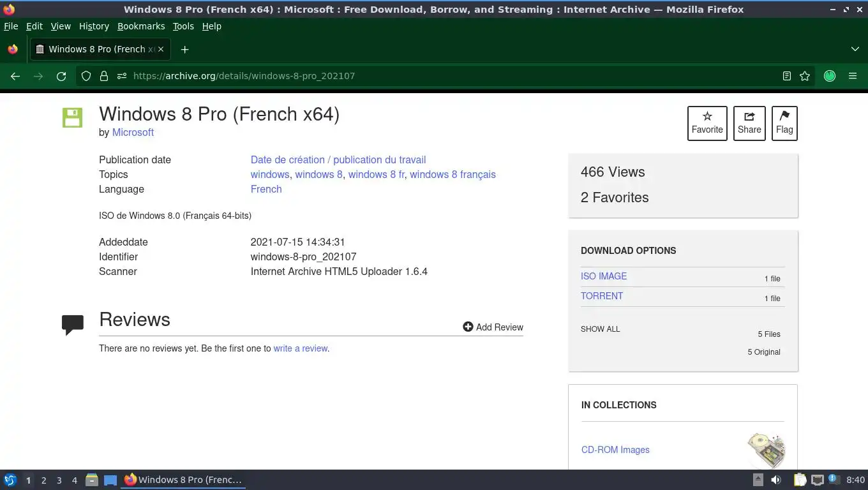The width and height of the screenshot is (868, 490).
Task: Open the clipboard tray icon
Action: [800, 480]
